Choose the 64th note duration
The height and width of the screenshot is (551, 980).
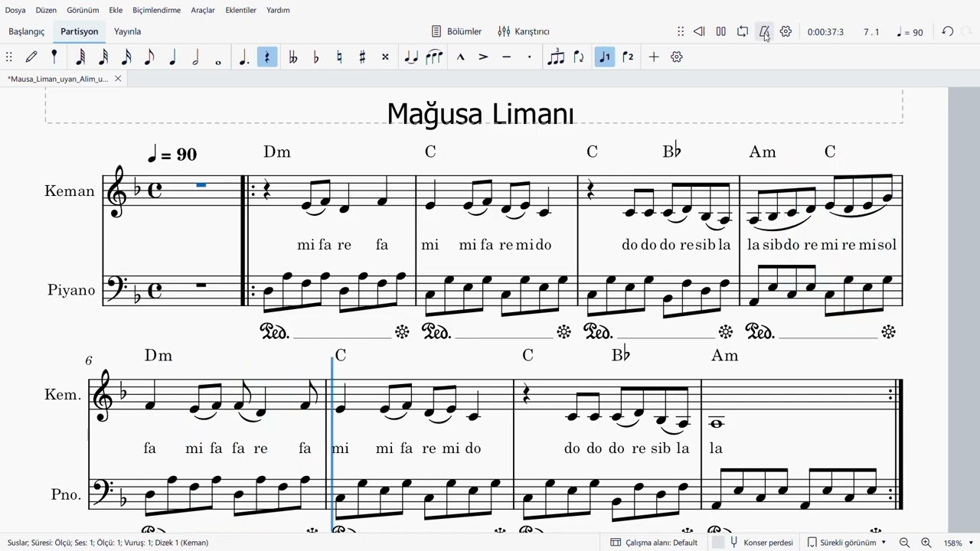click(80, 57)
